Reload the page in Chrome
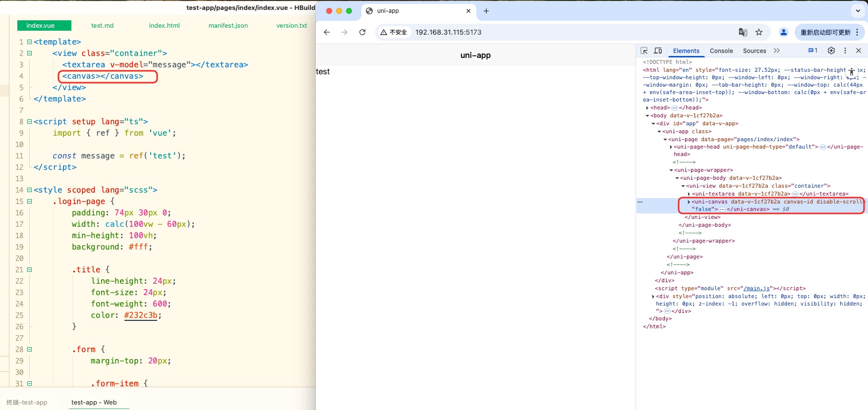The width and height of the screenshot is (868, 410). tap(362, 32)
